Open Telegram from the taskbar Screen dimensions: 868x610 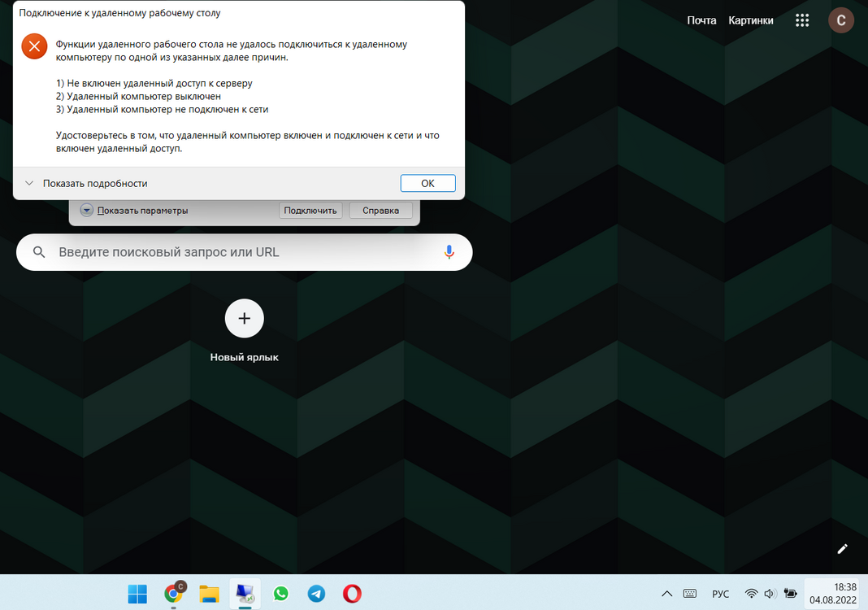click(x=316, y=594)
